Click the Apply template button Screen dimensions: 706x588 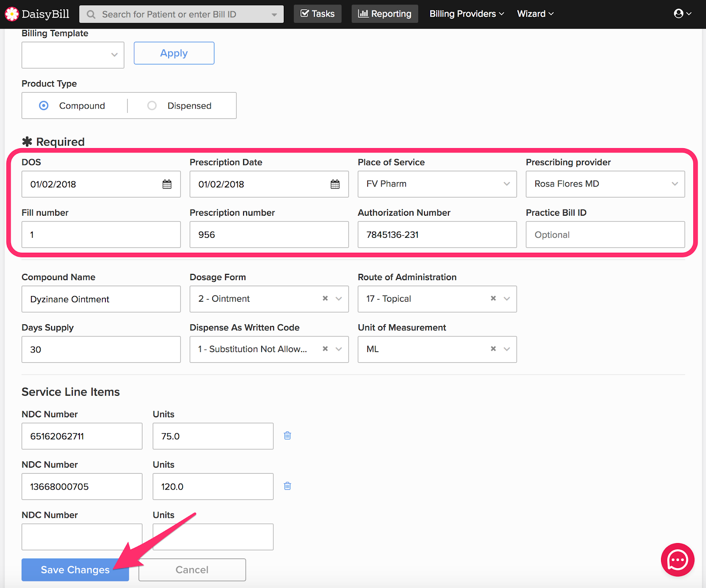point(174,53)
